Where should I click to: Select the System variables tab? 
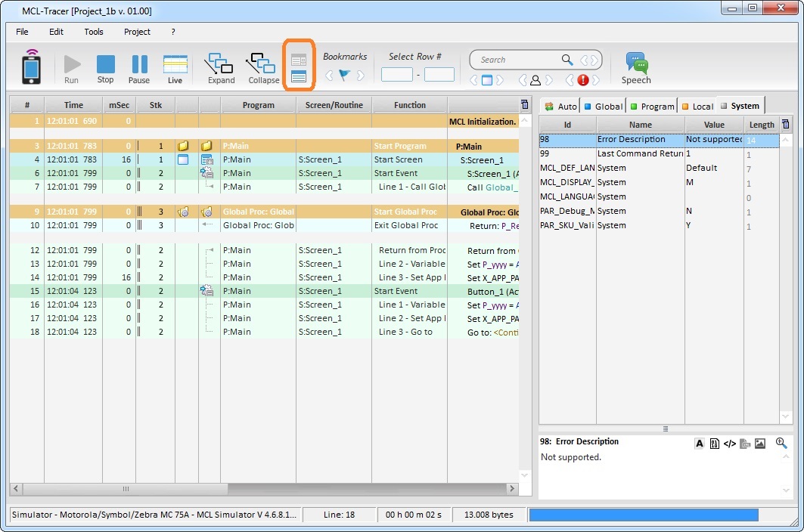point(740,106)
